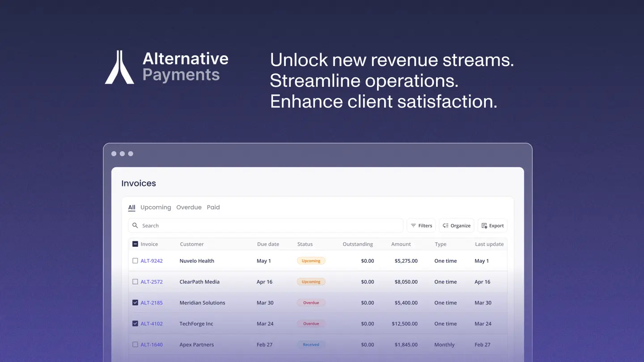Open invoice link ALT-4102
The height and width of the screenshot is (362, 644).
coord(152,324)
